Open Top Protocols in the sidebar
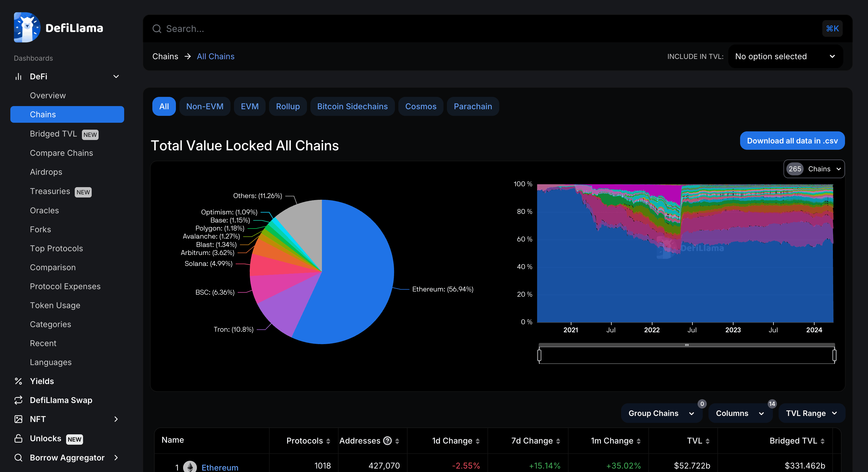868x472 pixels. pos(56,248)
